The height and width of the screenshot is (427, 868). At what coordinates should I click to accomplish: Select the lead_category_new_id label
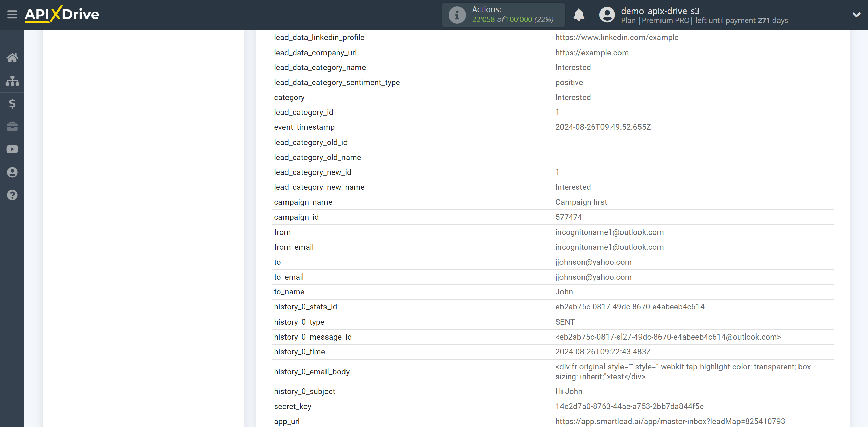coord(312,172)
